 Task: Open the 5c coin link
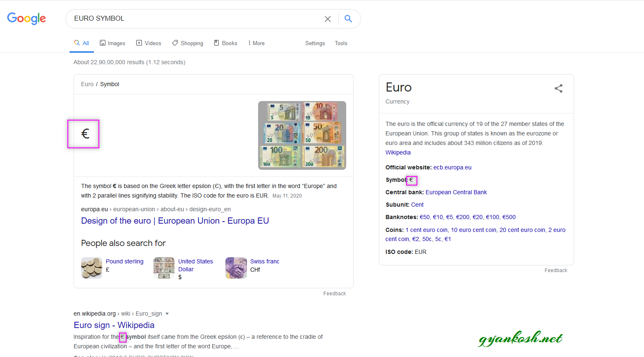(438, 239)
